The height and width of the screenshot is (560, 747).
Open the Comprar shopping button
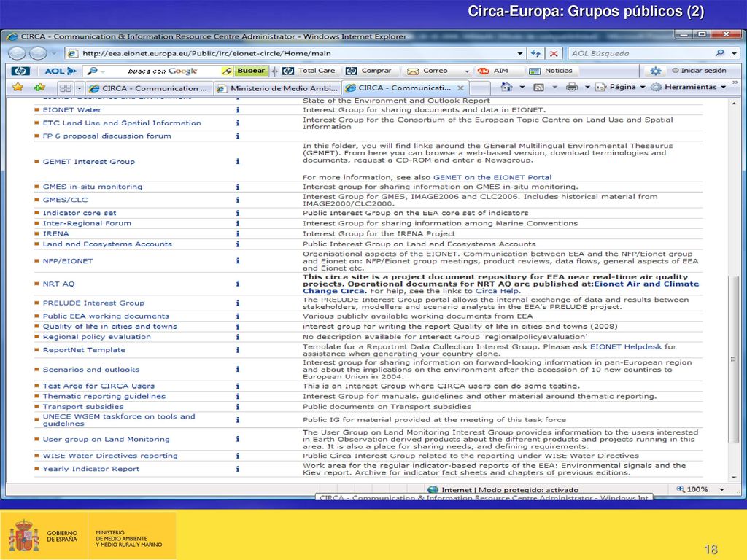tap(368, 71)
